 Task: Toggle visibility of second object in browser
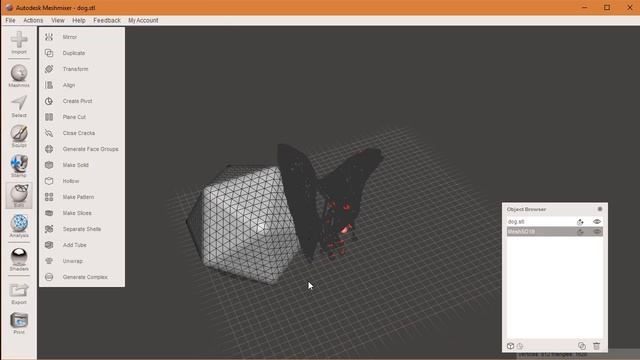[x=597, y=231]
